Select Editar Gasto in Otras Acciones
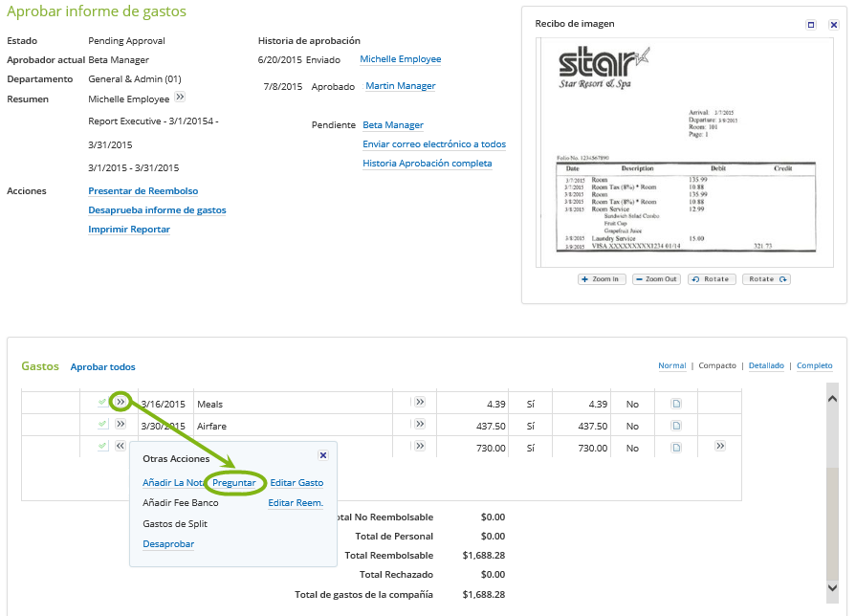Image resolution: width=856 pixels, height=616 pixels. pyautogui.click(x=296, y=483)
